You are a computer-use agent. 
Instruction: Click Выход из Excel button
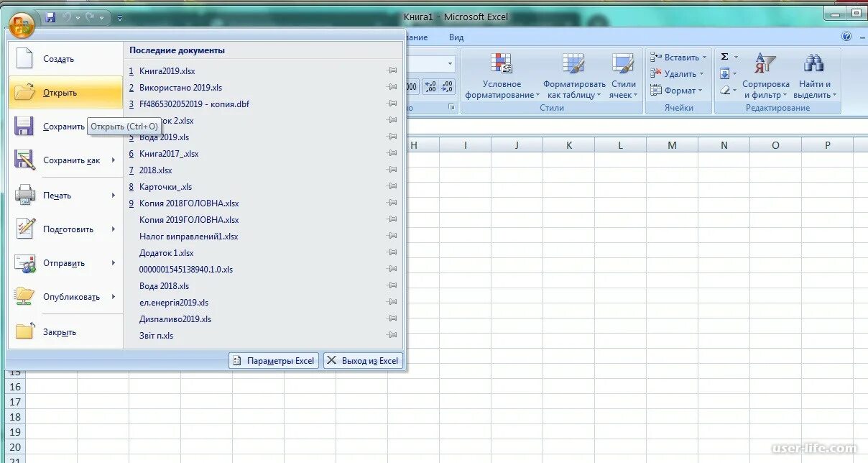(x=363, y=361)
